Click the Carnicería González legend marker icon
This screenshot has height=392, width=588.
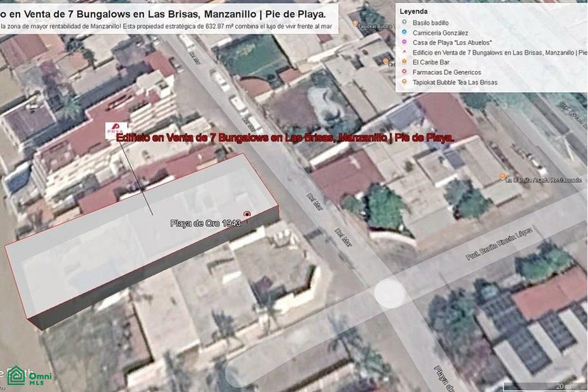(405, 32)
